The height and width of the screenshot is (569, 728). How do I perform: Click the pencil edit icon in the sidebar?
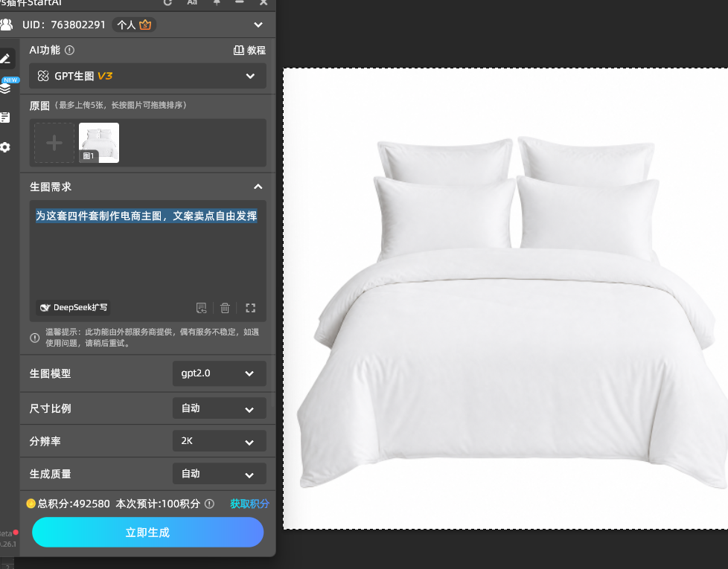pos(5,59)
